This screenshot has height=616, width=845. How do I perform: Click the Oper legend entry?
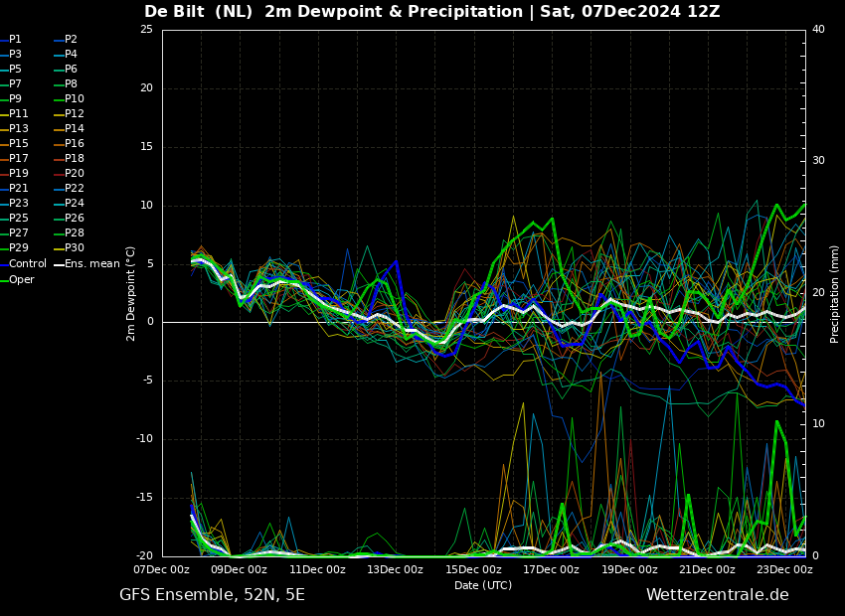(x=22, y=279)
